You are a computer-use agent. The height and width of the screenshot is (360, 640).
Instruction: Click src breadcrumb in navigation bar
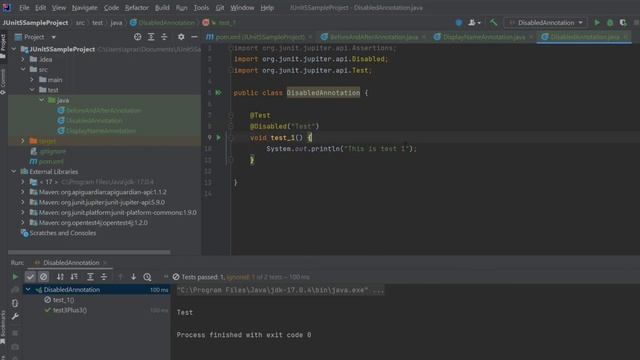[x=80, y=22]
